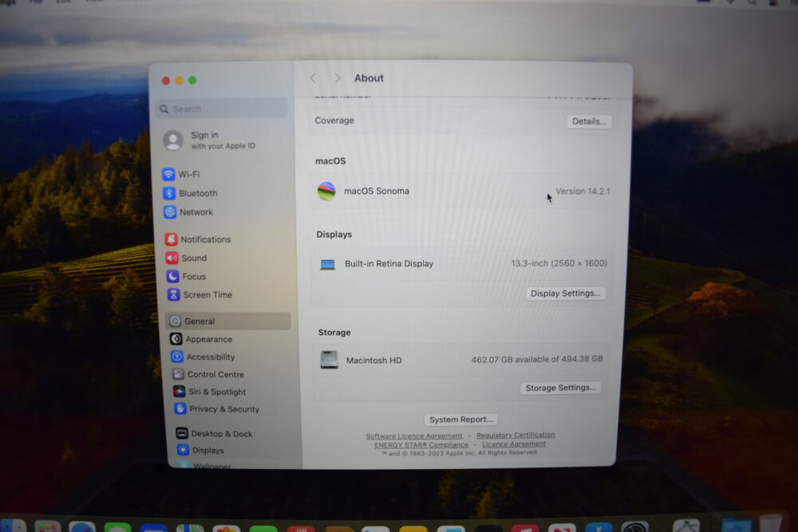Image resolution: width=798 pixels, height=532 pixels.
Task: Click the macOS Sonoma logo icon
Action: [326, 191]
